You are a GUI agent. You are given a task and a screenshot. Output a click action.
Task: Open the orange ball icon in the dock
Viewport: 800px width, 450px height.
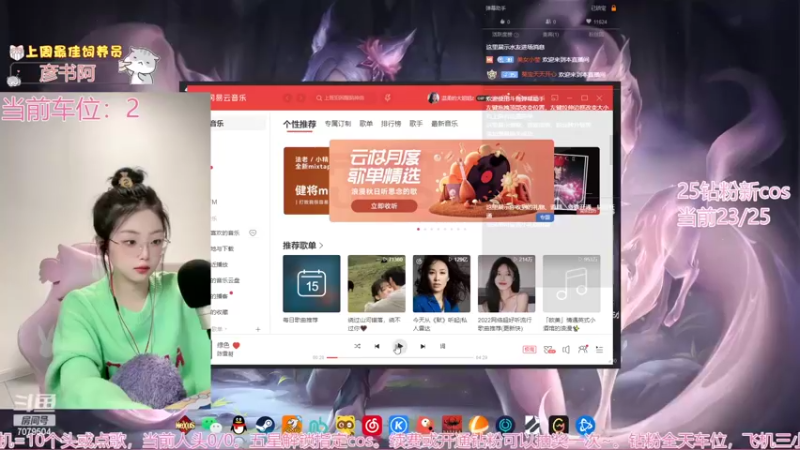[478, 424]
